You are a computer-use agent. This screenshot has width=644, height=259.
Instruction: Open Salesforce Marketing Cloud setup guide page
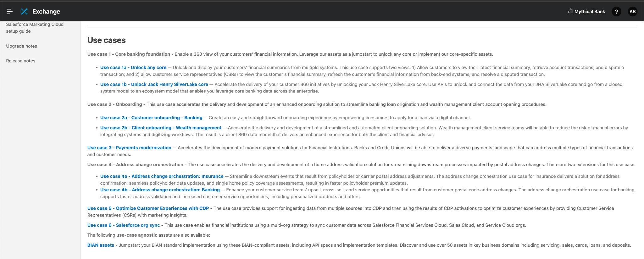(35, 28)
